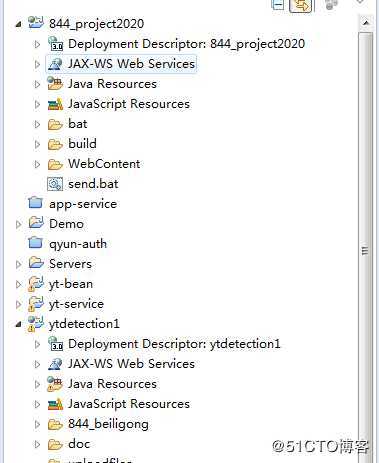
Task: Select the 844_beiligong folder
Action: click(x=108, y=424)
